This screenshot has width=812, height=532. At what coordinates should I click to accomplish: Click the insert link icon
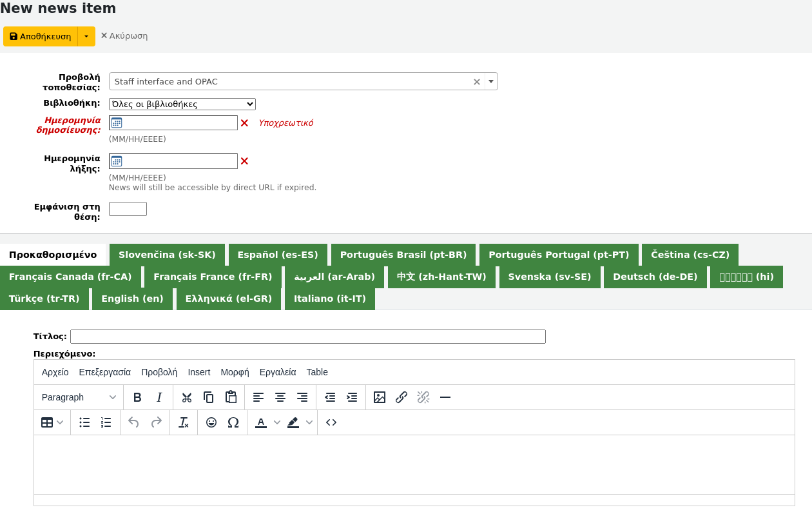pos(401,397)
